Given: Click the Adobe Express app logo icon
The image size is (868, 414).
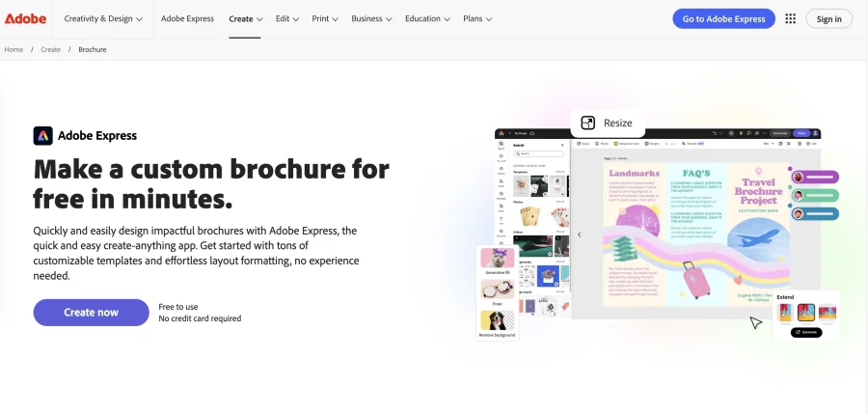Looking at the screenshot, I should tap(43, 136).
